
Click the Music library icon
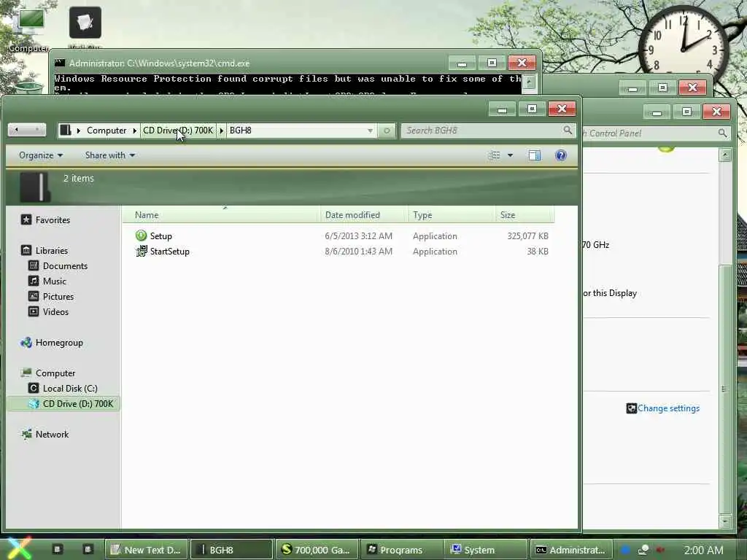(34, 281)
